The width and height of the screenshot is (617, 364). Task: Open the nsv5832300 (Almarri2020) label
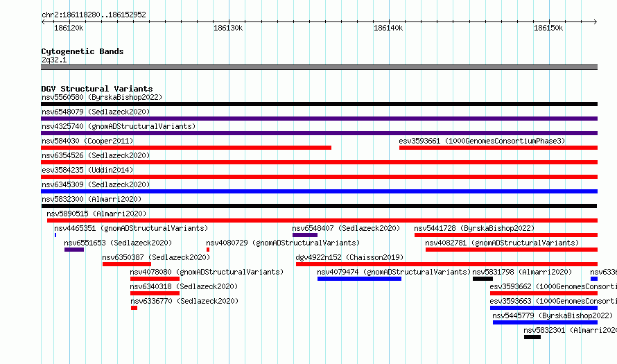(x=92, y=199)
